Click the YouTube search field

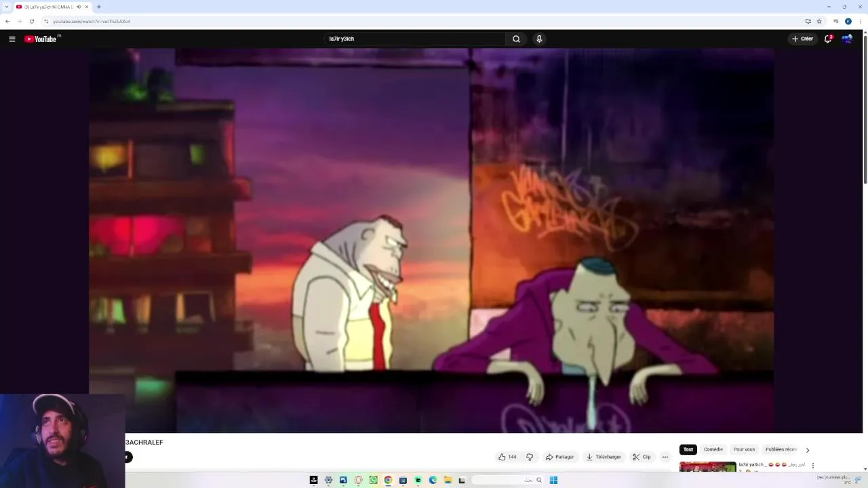click(415, 39)
